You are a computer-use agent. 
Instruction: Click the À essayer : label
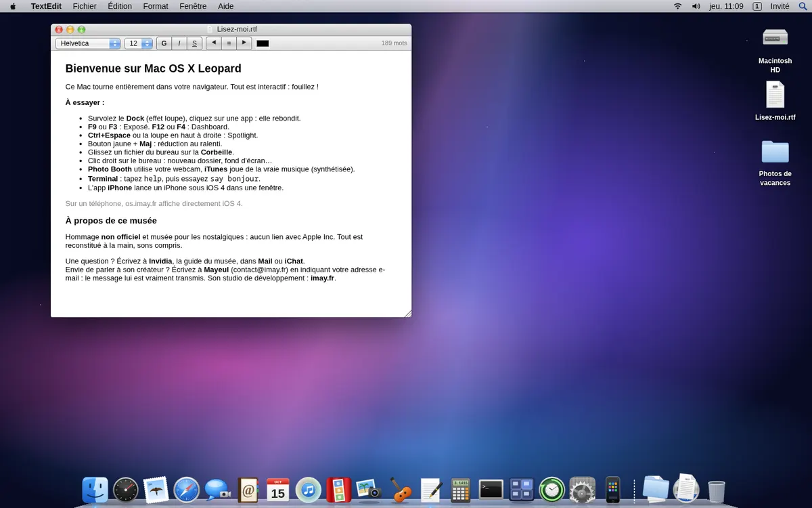(85, 102)
